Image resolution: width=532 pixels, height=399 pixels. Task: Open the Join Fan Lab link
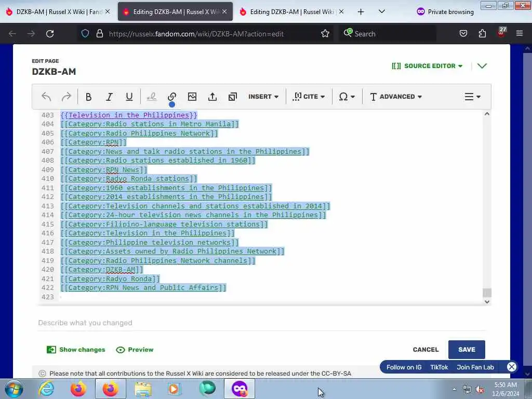pos(475,367)
